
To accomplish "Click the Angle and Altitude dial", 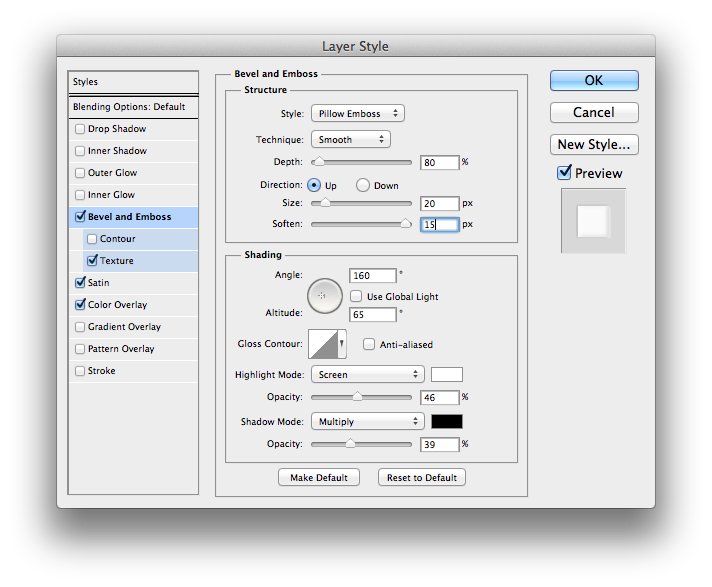I will pyautogui.click(x=325, y=296).
